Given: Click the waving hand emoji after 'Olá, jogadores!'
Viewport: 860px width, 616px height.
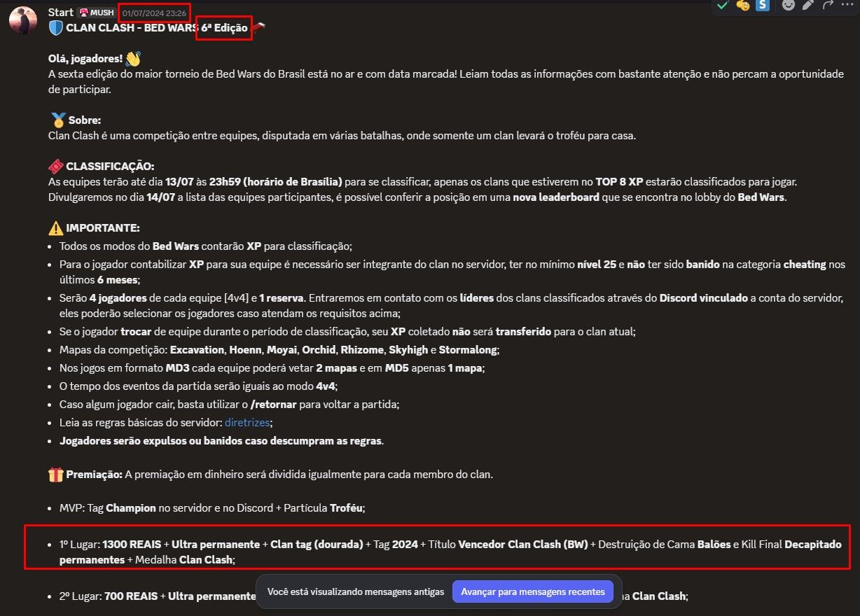Looking at the screenshot, I should pyautogui.click(x=133, y=58).
